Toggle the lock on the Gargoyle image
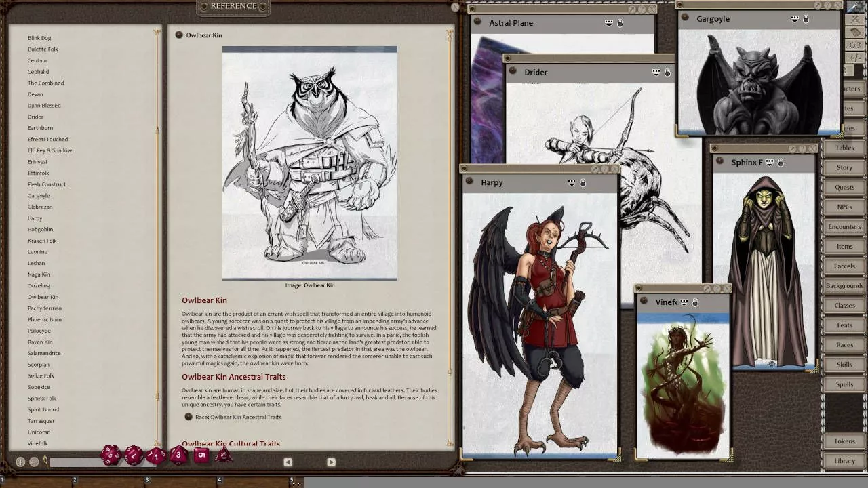The image size is (868, 488). [x=806, y=19]
